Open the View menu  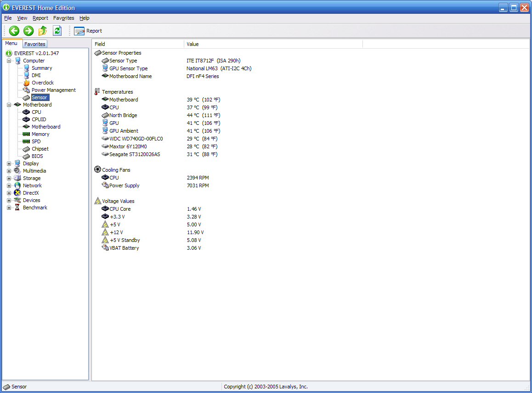tap(22, 18)
